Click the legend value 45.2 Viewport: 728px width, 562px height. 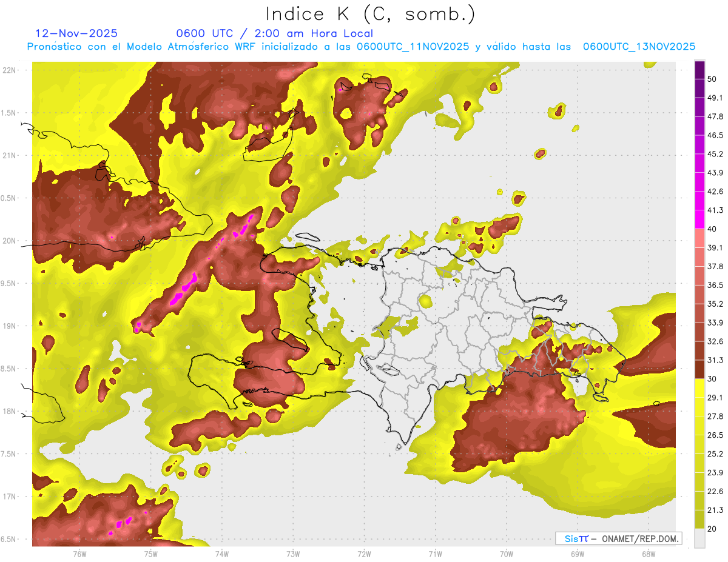(715, 154)
